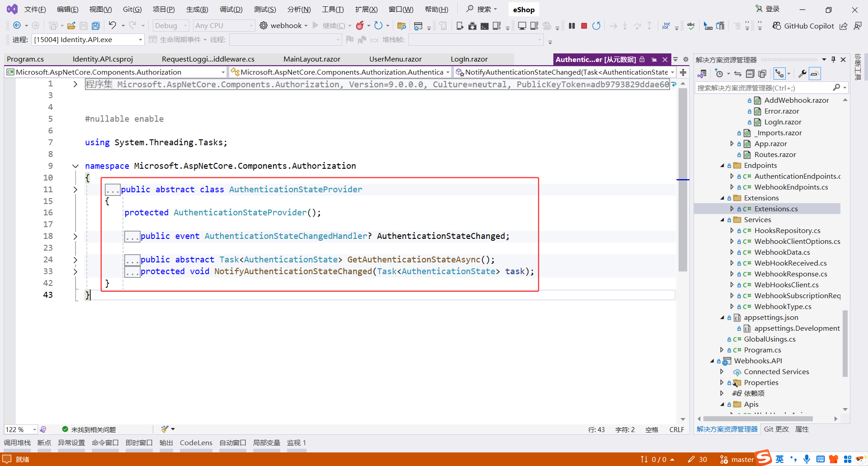Expand the Program.cs node in Solution Explorer

point(722,350)
